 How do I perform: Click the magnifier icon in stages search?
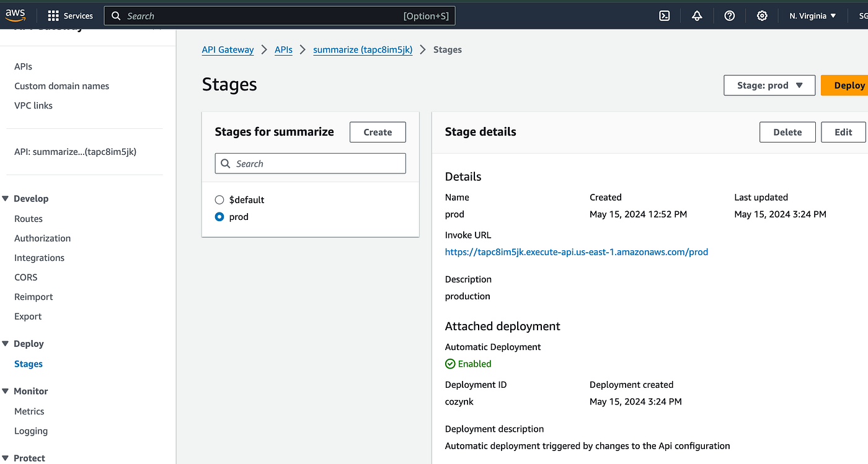click(225, 164)
